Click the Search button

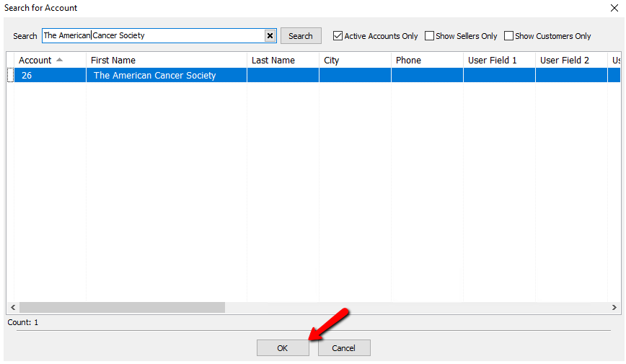(x=301, y=36)
